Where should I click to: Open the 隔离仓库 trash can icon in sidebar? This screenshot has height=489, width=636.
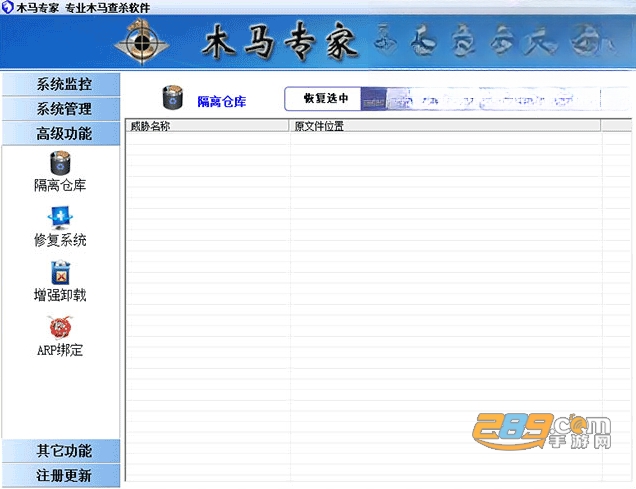[x=60, y=163]
